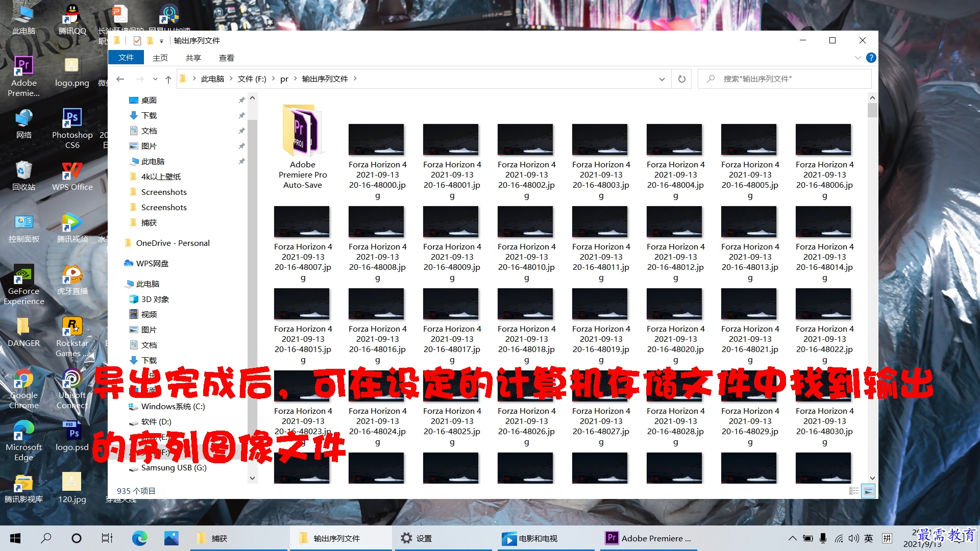Viewport: 980px width, 551px height.
Task: Open Rockstar Games desktop icon
Action: pyautogui.click(x=72, y=337)
